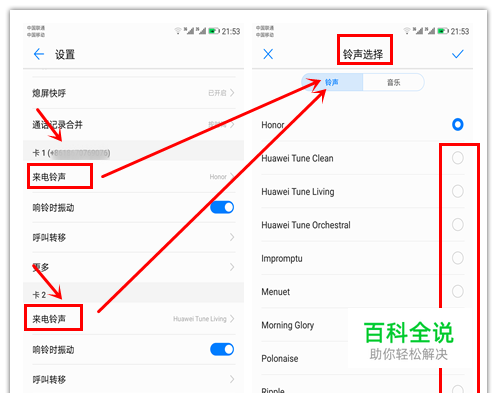
Task: Switch to the 铃声 tab
Action: 332,82
